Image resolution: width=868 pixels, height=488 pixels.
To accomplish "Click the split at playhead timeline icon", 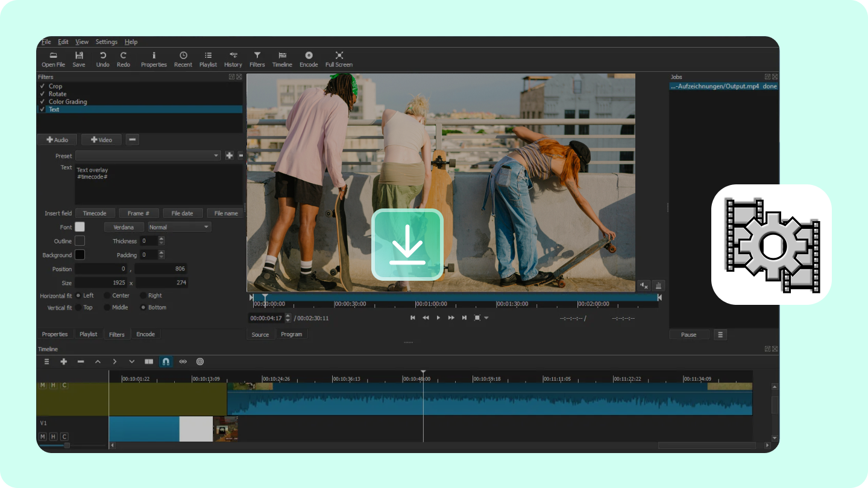I will pos(149,361).
